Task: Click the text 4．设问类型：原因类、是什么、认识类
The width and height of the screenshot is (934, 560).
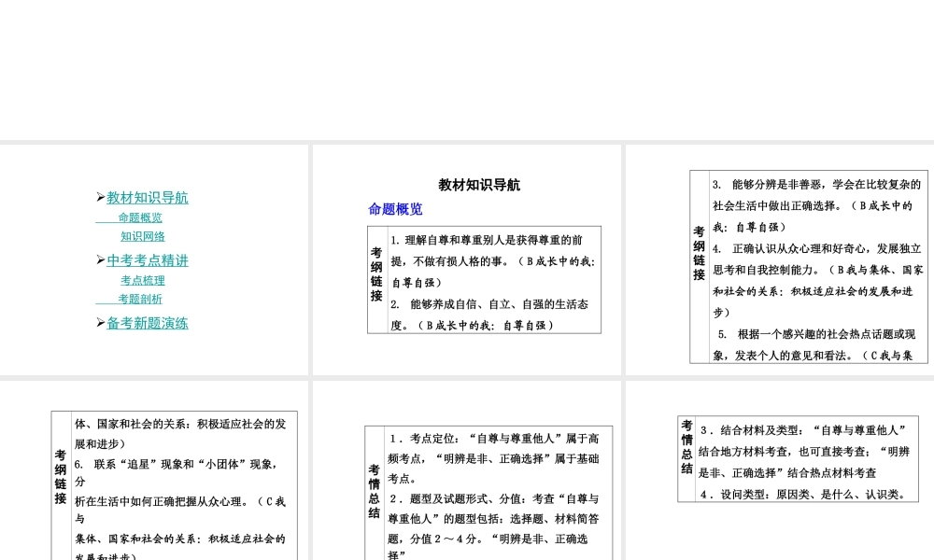Action: click(x=803, y=494)
